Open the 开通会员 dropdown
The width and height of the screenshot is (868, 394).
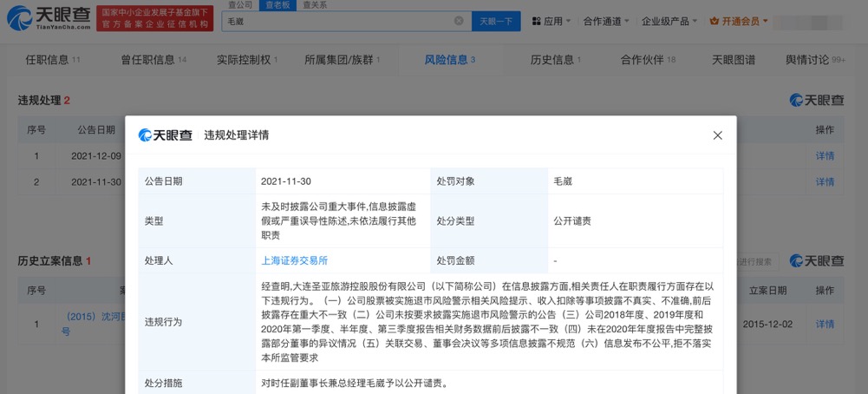point(738,21)
